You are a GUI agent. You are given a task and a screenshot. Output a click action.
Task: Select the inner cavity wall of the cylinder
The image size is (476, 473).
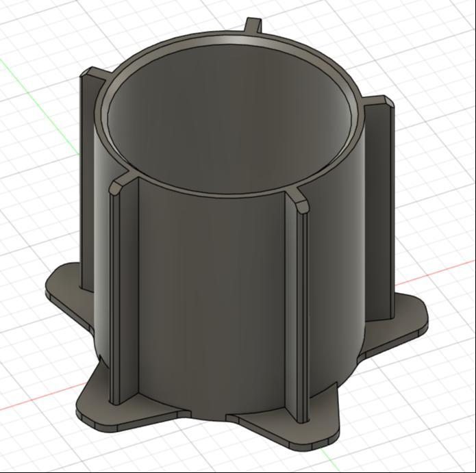pyautogui.click(x=231, y=118)
